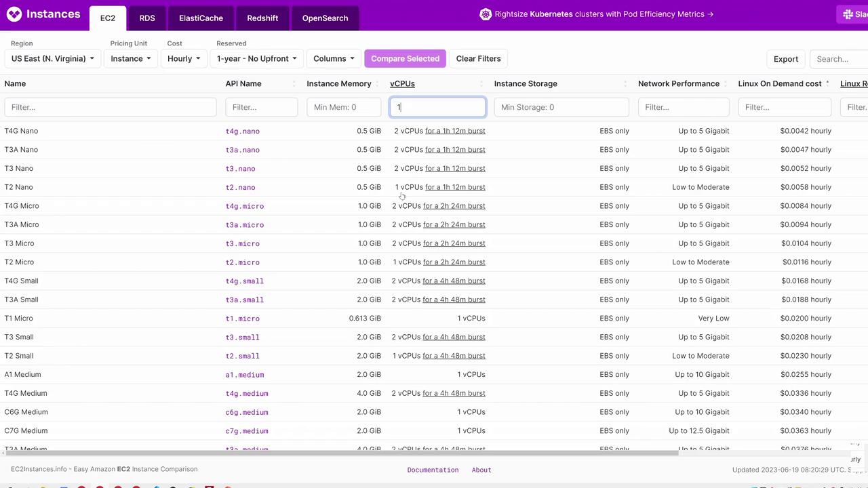This screenshot has width=868, height=488.
Task: Click the Min Mem filter input
Action: point(344,107)
